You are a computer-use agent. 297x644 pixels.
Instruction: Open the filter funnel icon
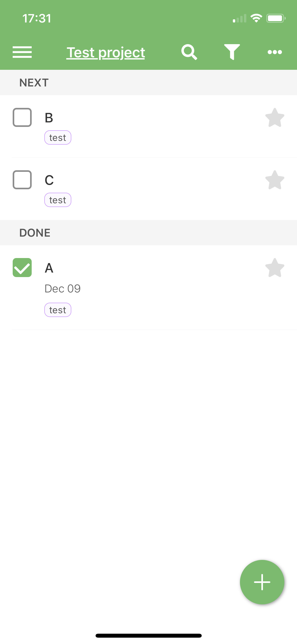tap(232, 52)
